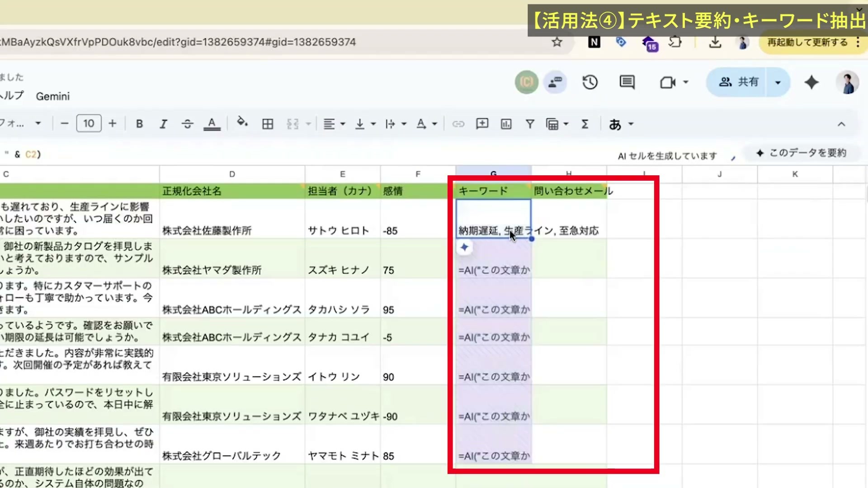The width and height of the screenshot is (868, 488).
Task: Click the create filter funnel icon
Action: [x=530, y=124]
